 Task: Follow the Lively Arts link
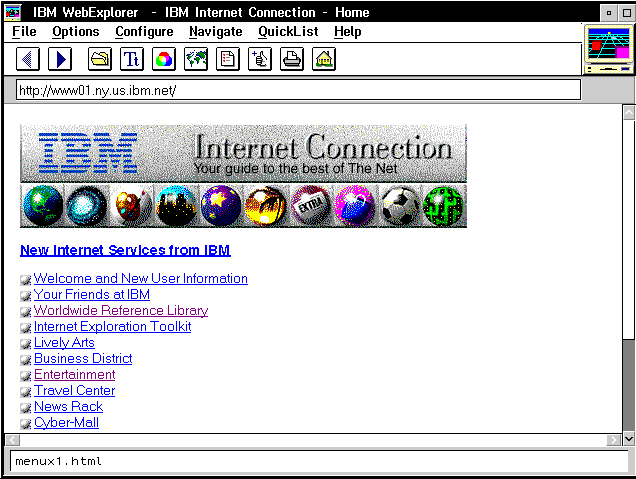click(x=64, y=343)
